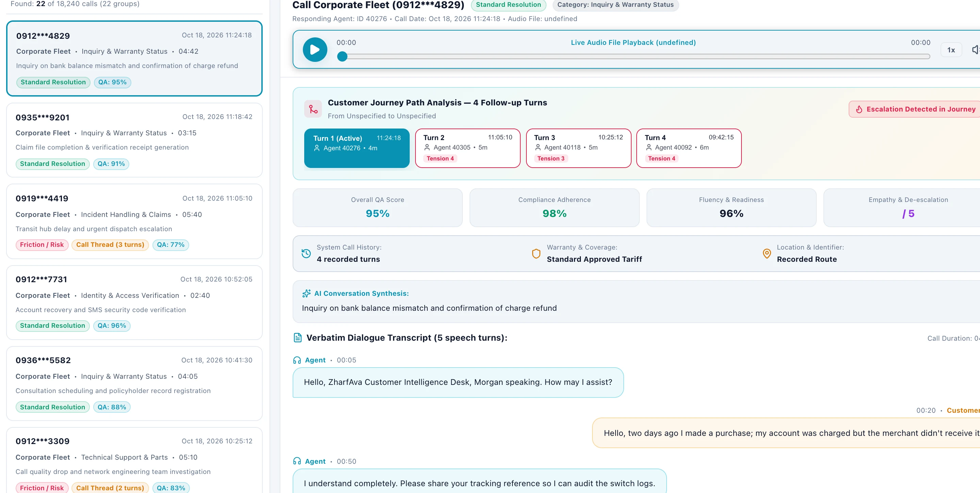Image resolution: width=980 pixels, height=493 pixels.
Task: Click customer purchase complaint transcript bubble
Action: click(786, 433)
